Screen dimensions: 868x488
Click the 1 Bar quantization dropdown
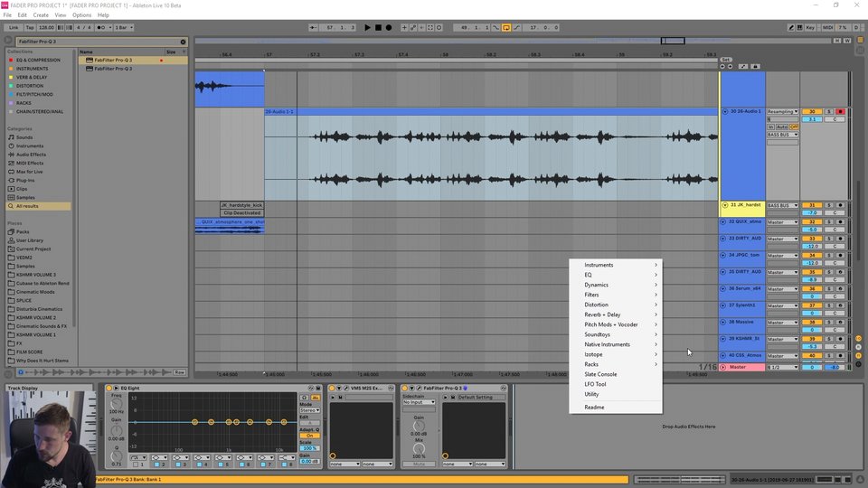click(124, 27)
